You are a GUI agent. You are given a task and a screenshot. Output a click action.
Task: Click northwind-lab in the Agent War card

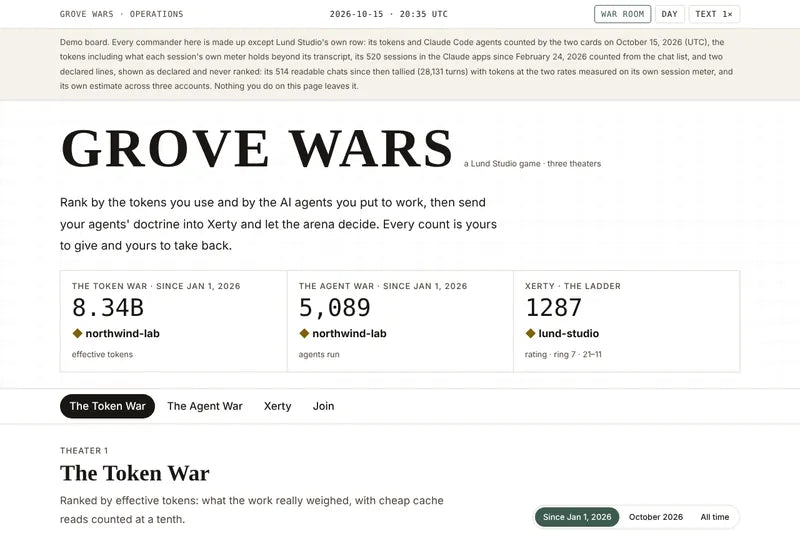tap(349, 333)
